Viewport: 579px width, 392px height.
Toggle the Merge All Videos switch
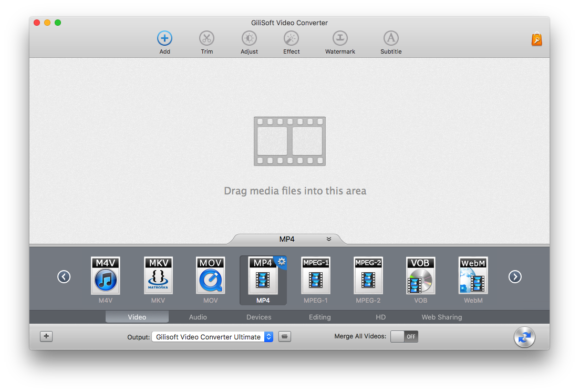(405, 337)
